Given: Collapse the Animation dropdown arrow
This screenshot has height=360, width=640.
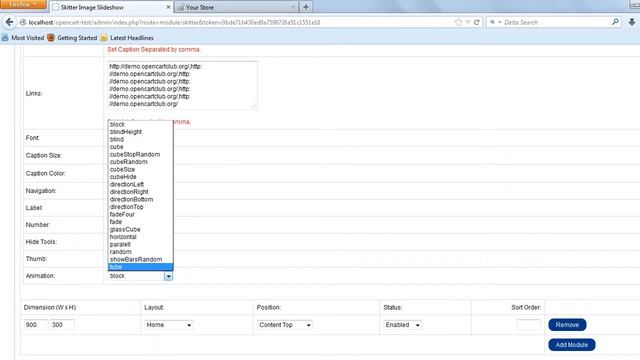Looking at the screenshot, I should point(168,276).
